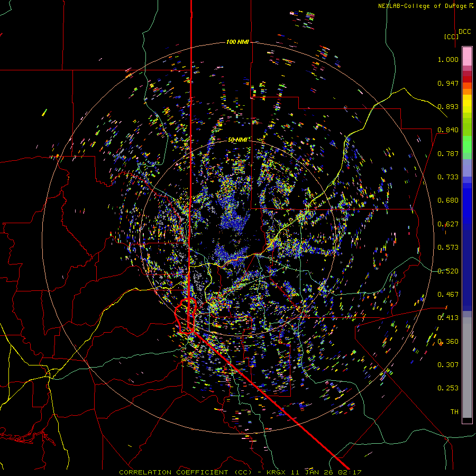The image size is (476, 476).
Task: Select the 0.520 scale value
Action: 448,271
